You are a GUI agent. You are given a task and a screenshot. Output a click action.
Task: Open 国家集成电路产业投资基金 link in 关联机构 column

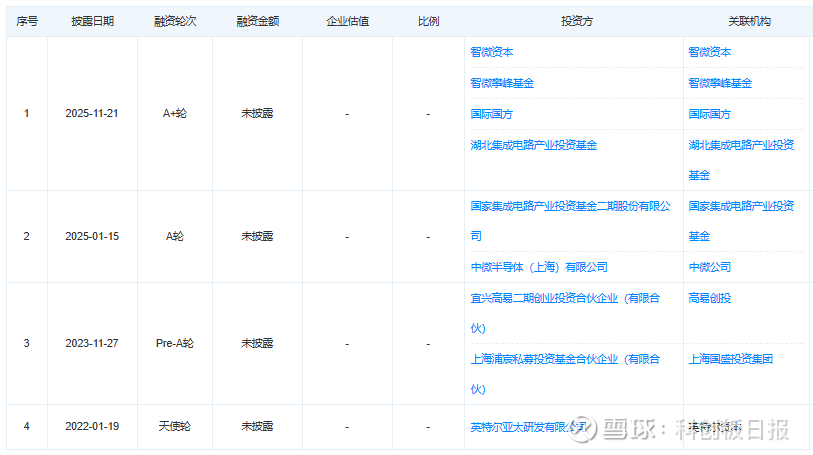click(741, 221)
